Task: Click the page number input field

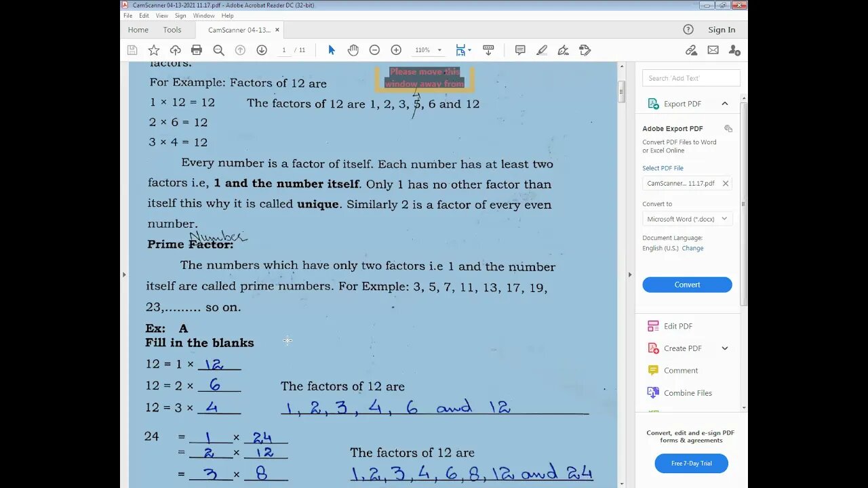Action: point(284,50)
